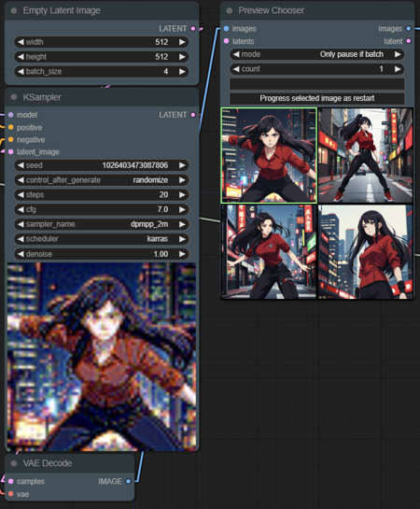Collapse the VAE Decode node dot
The image size is (420, 509).
pyautogui.click(x=14, y=463)
